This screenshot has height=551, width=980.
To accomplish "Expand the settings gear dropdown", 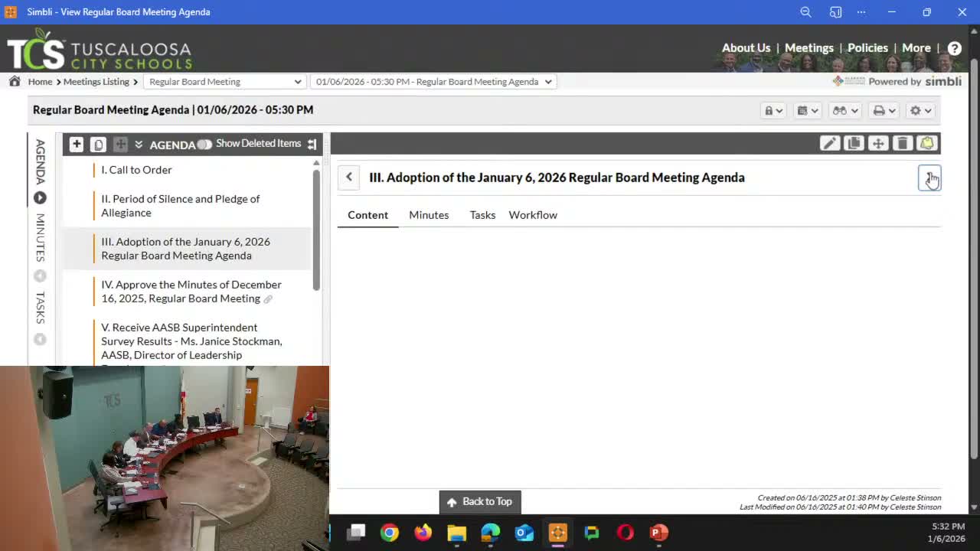I will pyautogui.click(x=920, y=111).
